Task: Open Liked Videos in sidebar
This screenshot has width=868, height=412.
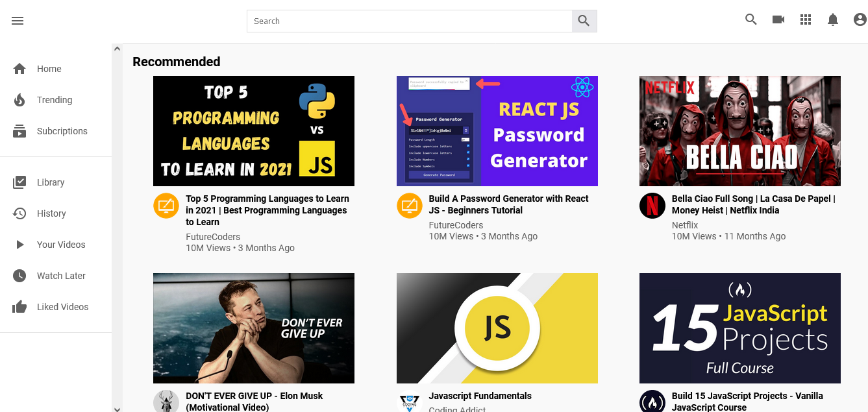Action: tap(62, 307)
